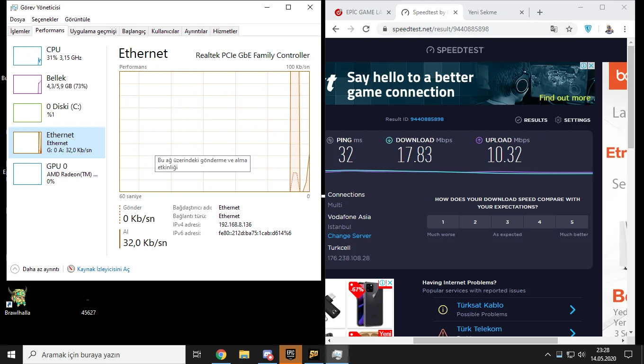Switch to the Ayrıntılar tab

(196, 31)
